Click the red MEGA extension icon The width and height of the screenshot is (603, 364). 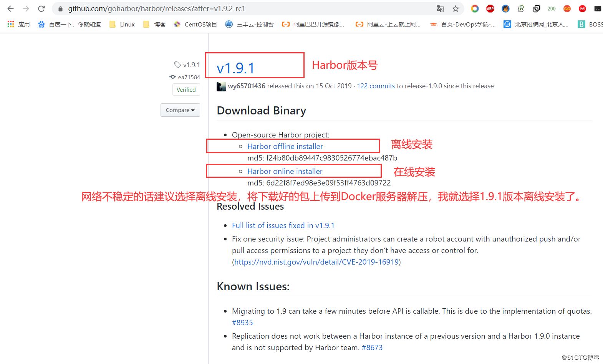click(582, 8)
